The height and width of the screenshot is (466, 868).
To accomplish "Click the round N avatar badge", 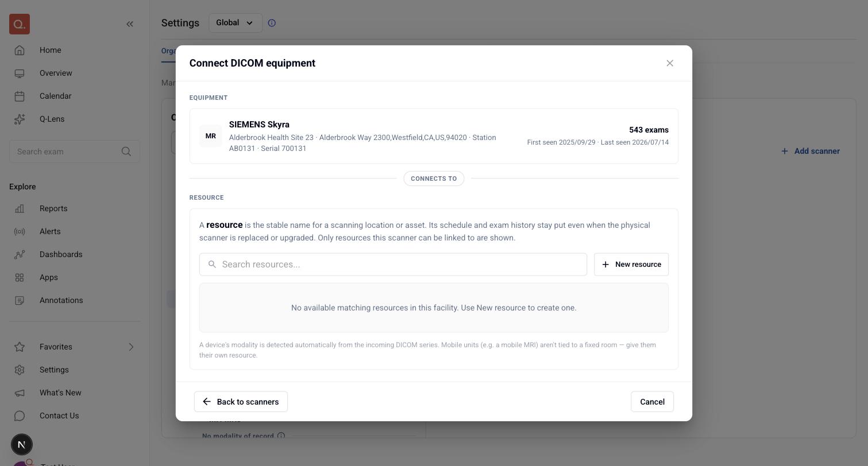I will pyautogui.click(x=22, y=445).
